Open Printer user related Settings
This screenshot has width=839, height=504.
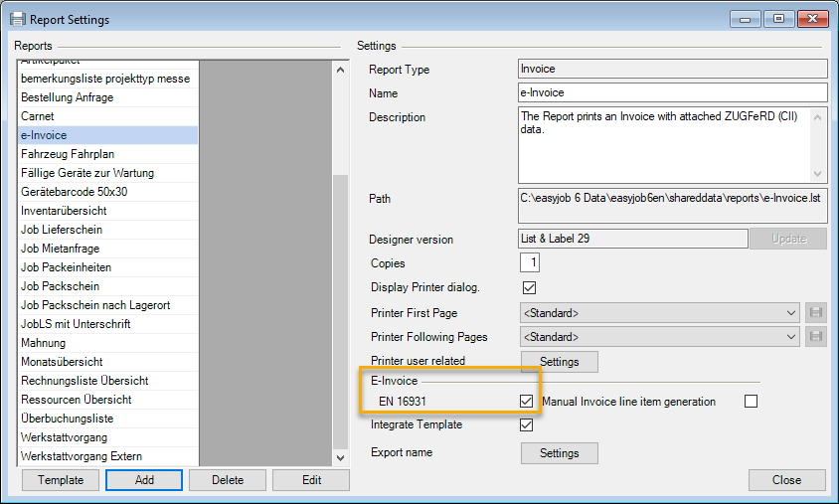coord(559,362)
